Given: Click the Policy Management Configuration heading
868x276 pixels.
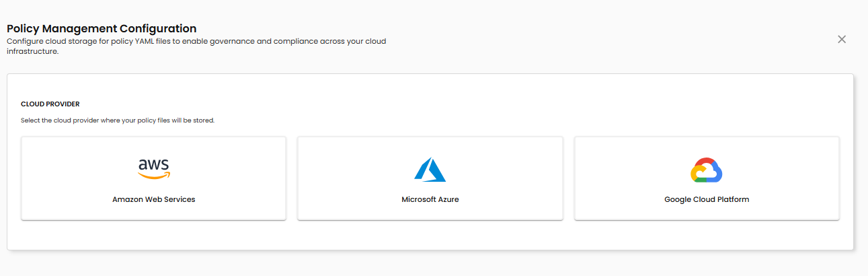Looking at the screenshot, I should [102, 28].
